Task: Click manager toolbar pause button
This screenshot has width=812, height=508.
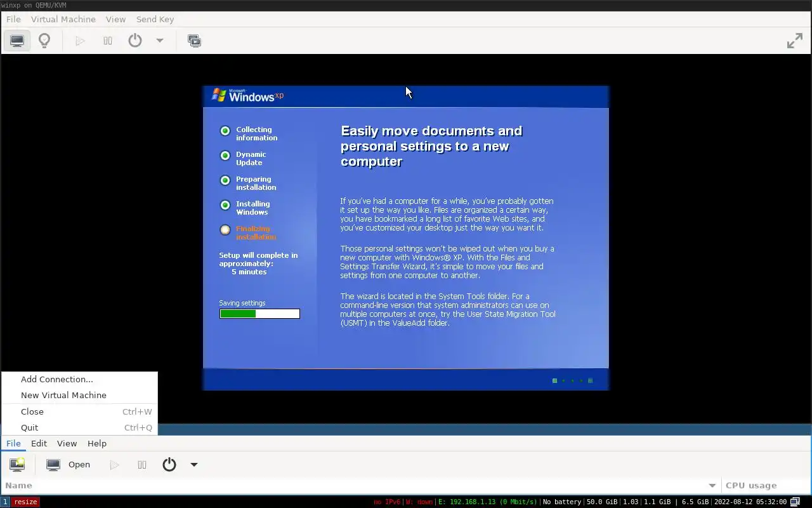Action: pyautogui.click(x=142, y=464)
